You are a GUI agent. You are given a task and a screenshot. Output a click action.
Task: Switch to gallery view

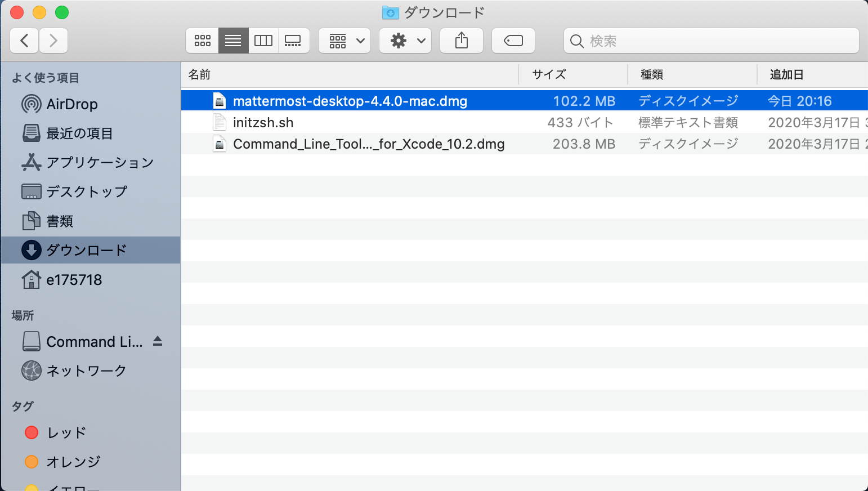point(293,41)
